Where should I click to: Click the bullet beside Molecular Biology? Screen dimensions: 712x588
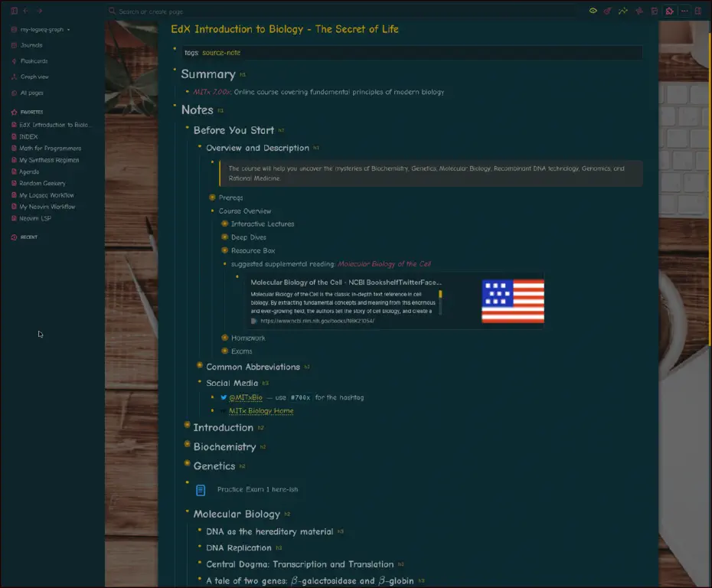click(x=187, y=511)
